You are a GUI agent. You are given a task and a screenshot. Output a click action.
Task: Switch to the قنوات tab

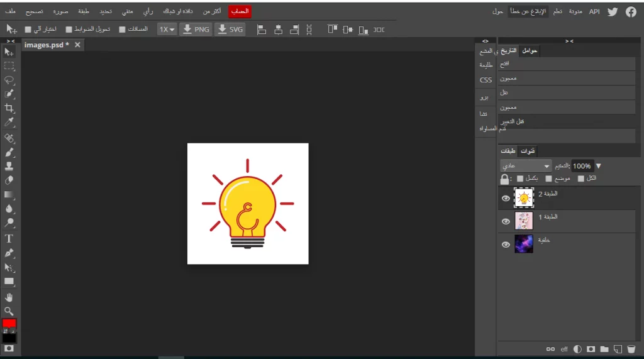coord(528,151)
